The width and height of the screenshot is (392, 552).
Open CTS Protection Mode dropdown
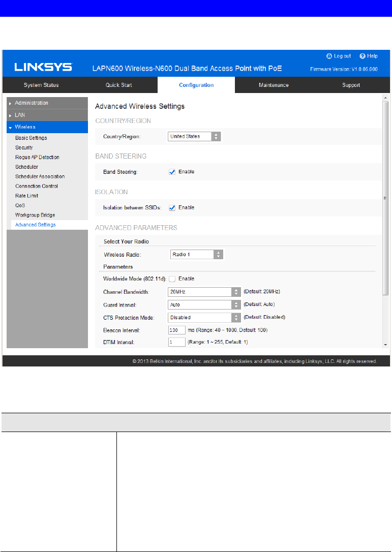[204, 318]
